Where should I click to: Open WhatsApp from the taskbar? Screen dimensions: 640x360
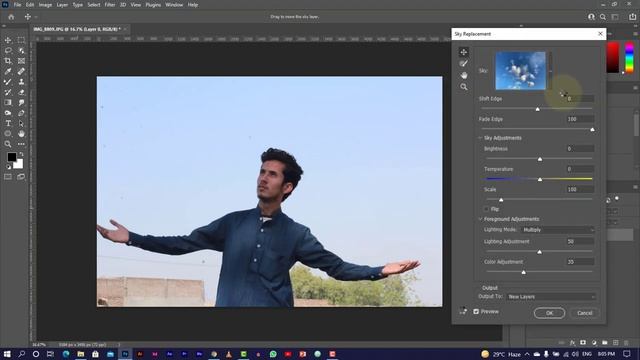point(273,354)
